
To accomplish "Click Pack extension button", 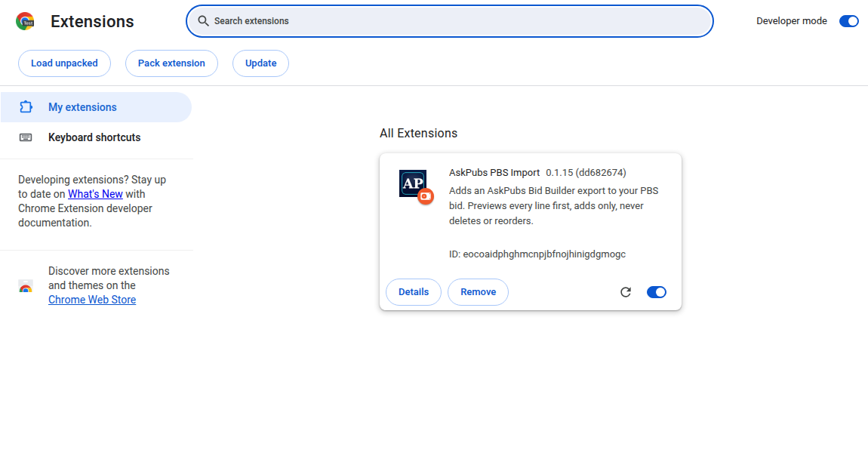I will (171, 63).
